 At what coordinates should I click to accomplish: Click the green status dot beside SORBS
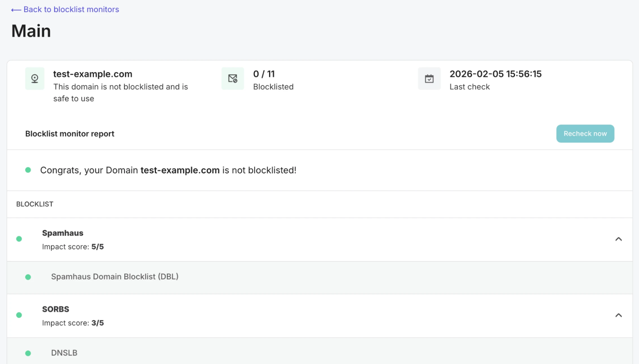(x=19, y=315)
